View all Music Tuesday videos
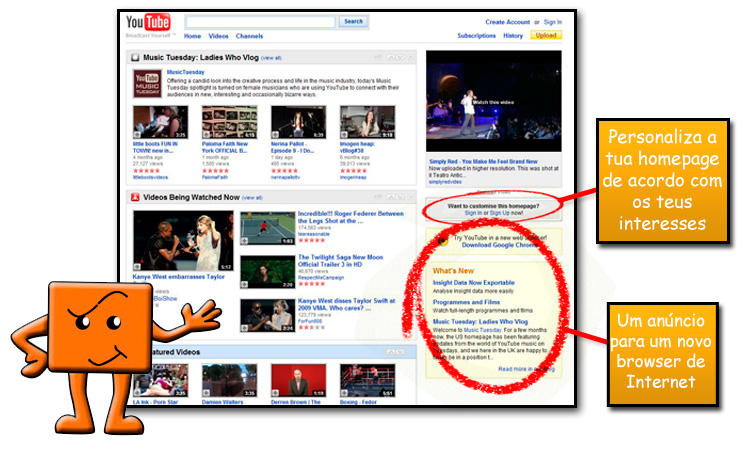The height and width of the screenshot is (450, 750). 271,58
